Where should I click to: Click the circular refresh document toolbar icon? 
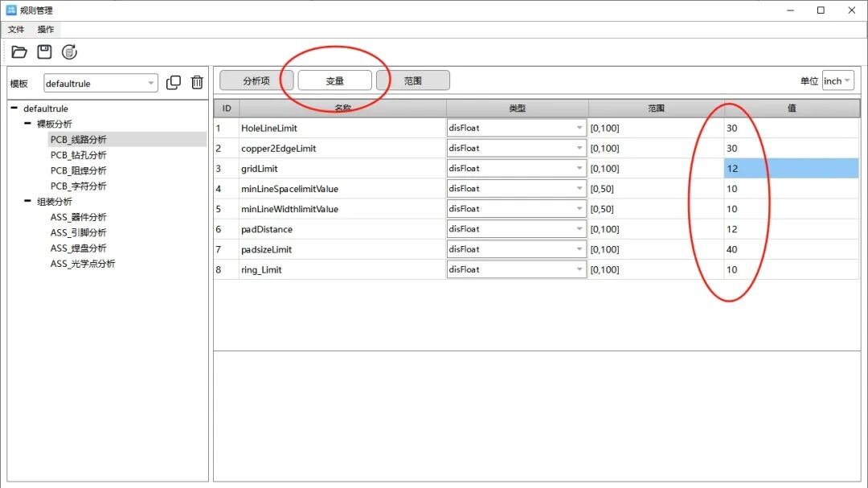point(69,52)
